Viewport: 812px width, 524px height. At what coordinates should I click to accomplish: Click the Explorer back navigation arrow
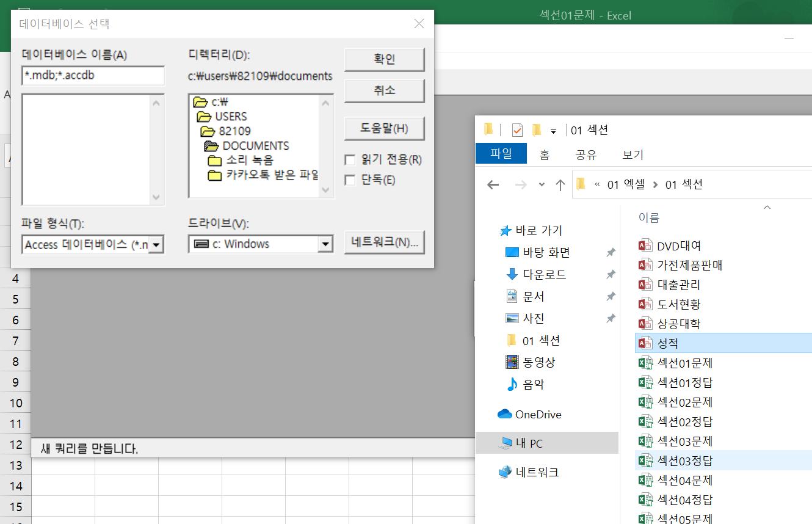[493, 185]
